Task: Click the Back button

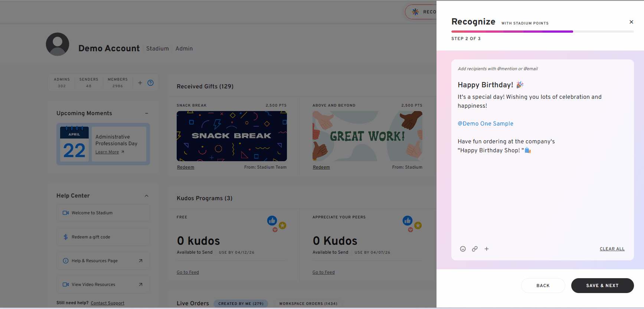Action: click(543, 286)
